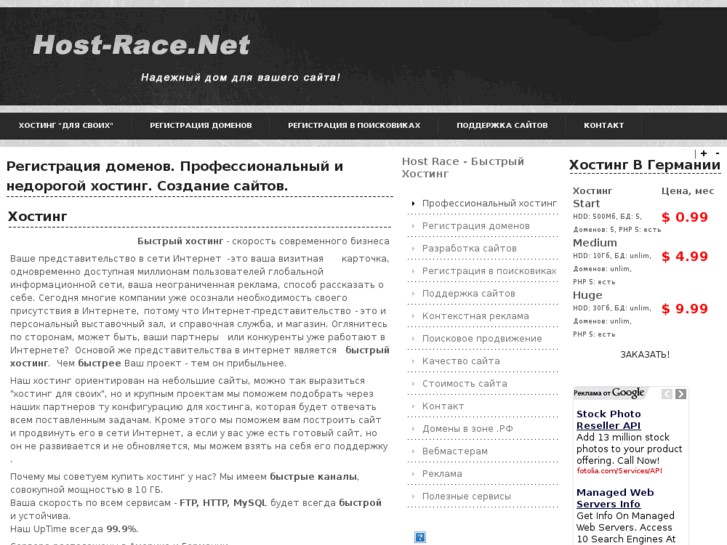Image resolution: width=727 pixels, height=545 pixels.
Task: Open the Контакт sidebar link
Action: click(443, 406)
